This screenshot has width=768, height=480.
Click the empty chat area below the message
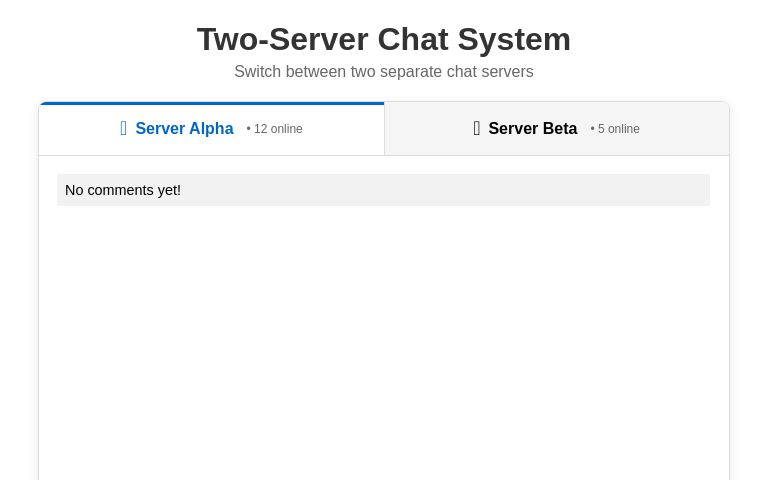[384, 340]
